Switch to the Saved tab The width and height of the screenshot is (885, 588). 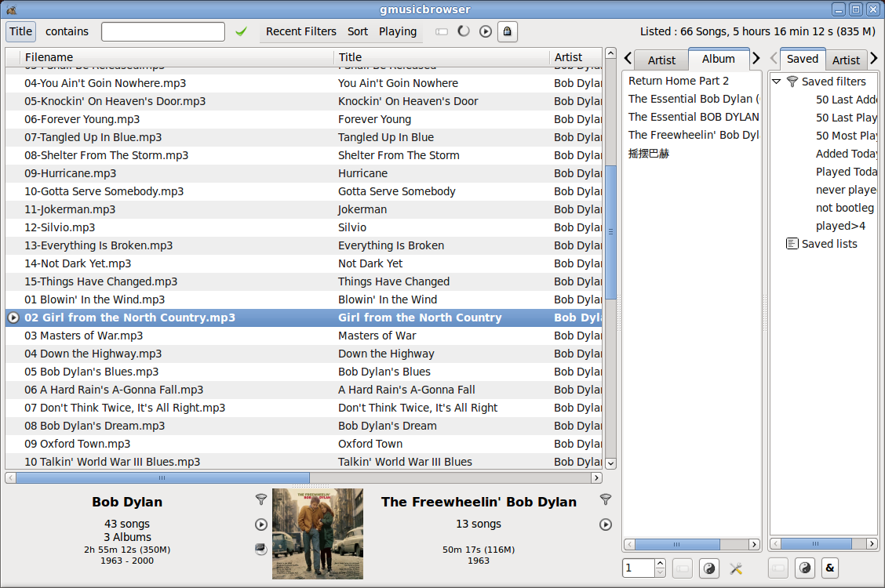coord(803,59)
